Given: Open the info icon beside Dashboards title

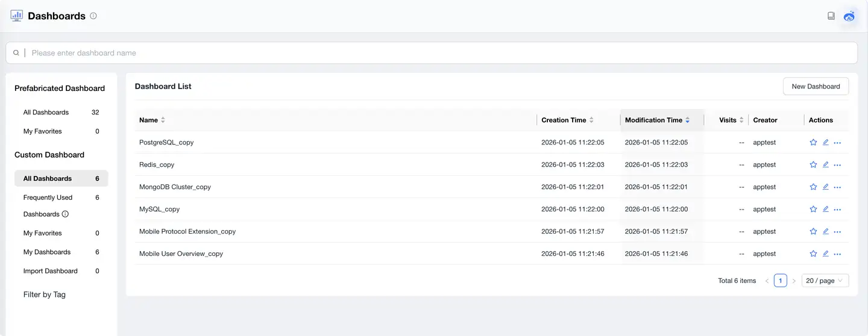Looking at the screenshot, I should tap(93, 16).
